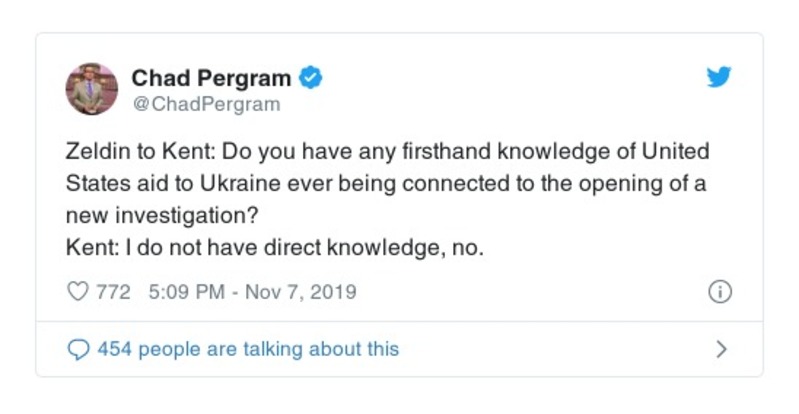
Task: Expand the conversation with the right chevron
Action: (x=722, y=349)
